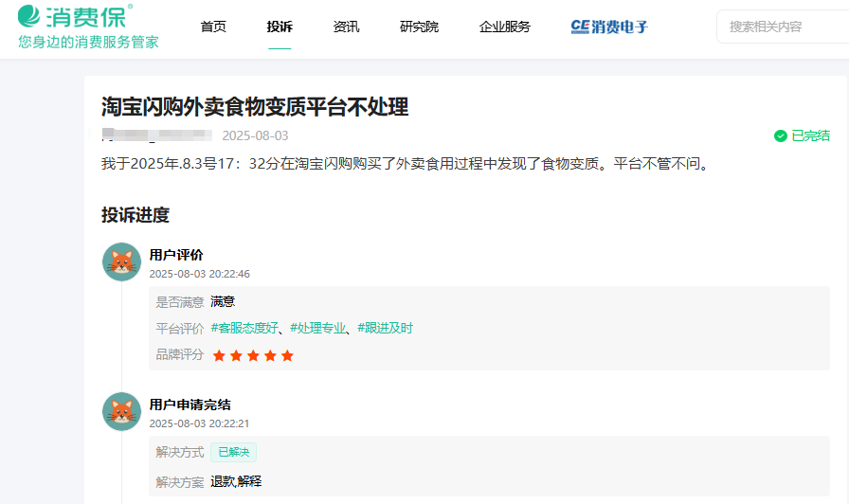Click the green 已完结 checkmark icon

coord(780,135)
